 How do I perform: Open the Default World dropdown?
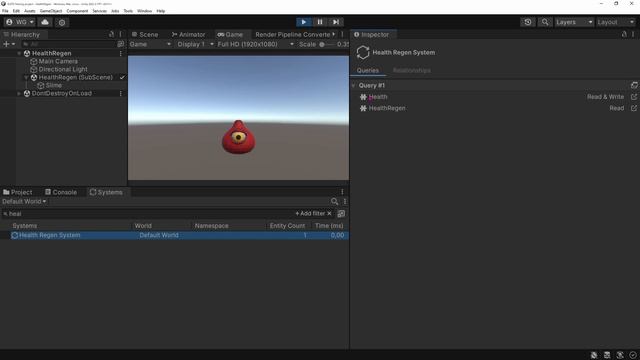(x=24, y=201)
